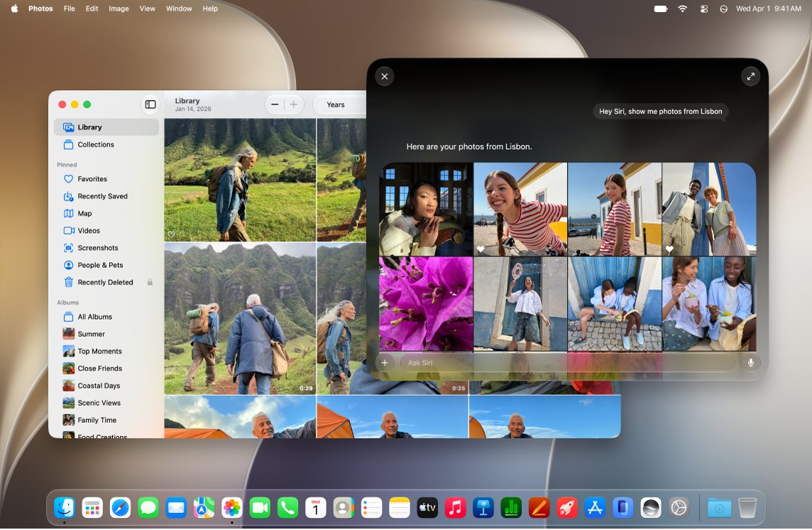
Task: Open Videos in the Photos sidebar
Action: point(106,230)
